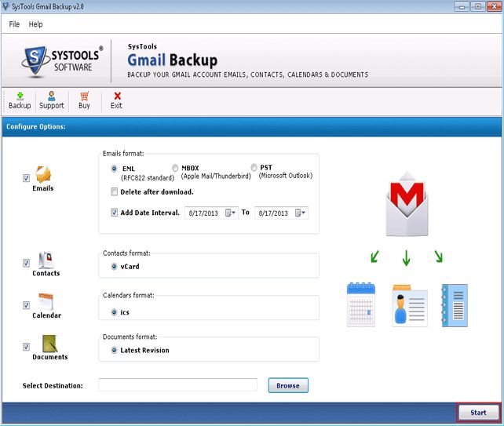Image resolution: width=504 pixels, height=426 pixels.
Task: Select the MBOX email format
Action: [x=175, y=168]
